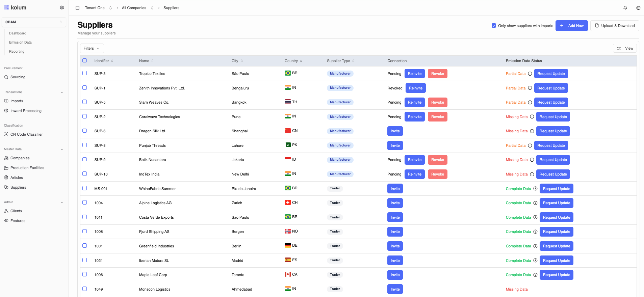Click the Missing Data status for Monsoon Logistics

coord(516,289)
